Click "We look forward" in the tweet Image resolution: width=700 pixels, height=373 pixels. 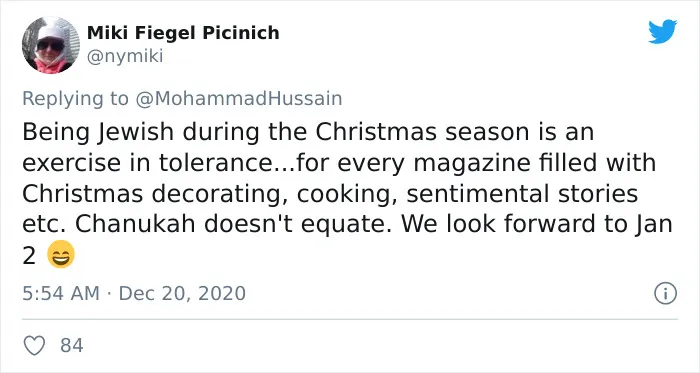[498, 224]
